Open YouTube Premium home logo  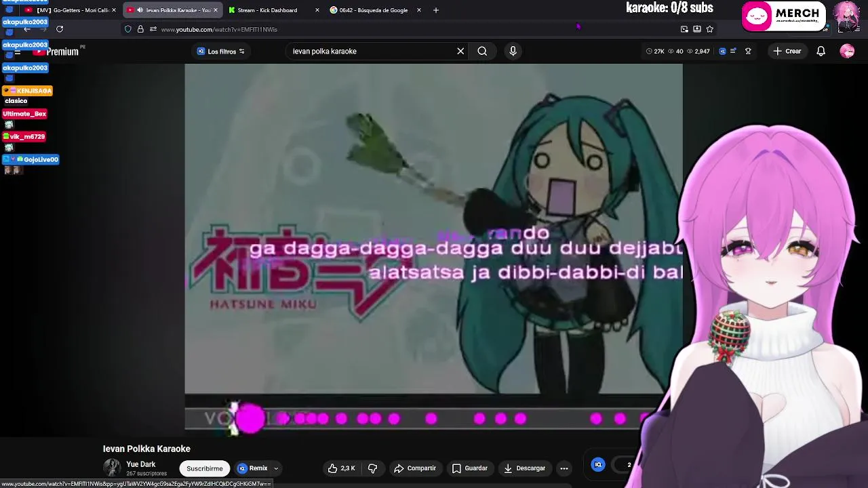(56, 52)
